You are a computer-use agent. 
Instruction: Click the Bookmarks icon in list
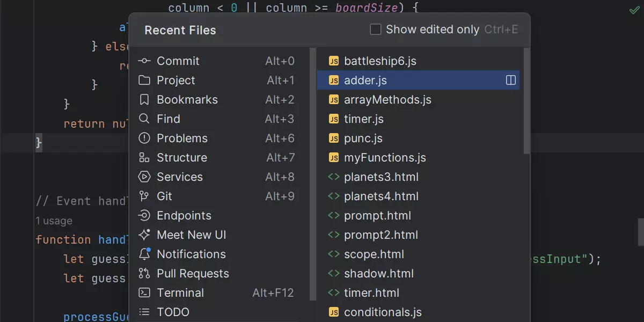coord(144,100)
